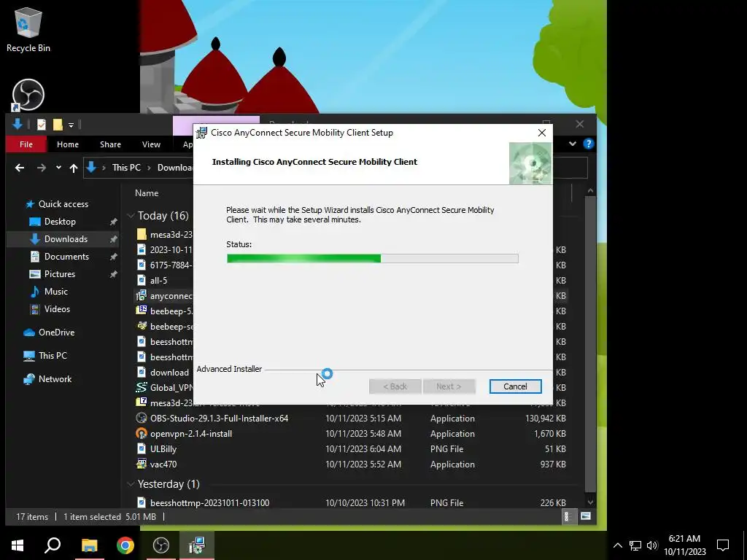Open the Windows Start menu
This screenshot has height=560, width=747.
[18, 545]
